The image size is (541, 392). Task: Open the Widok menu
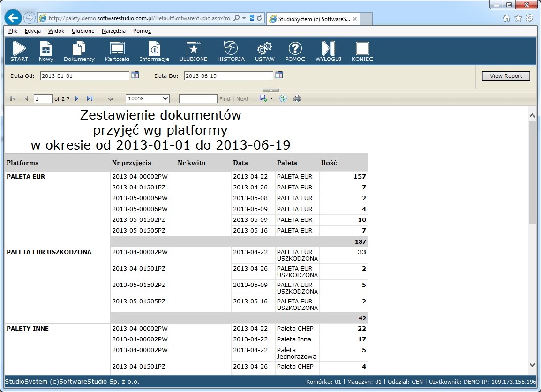coord(56,30)
